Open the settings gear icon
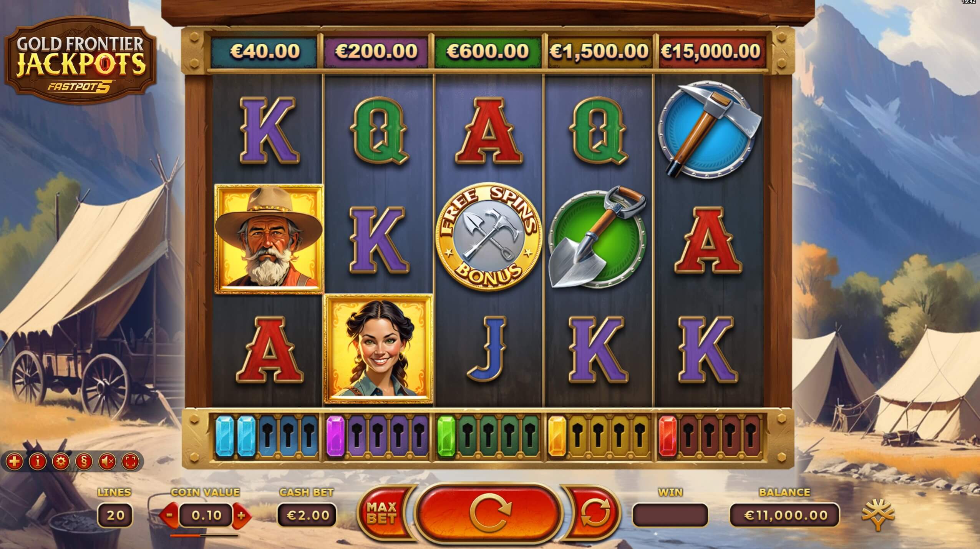Image resolution: width=980 pixels, height=549 pixels. click(x=60, y=461)
